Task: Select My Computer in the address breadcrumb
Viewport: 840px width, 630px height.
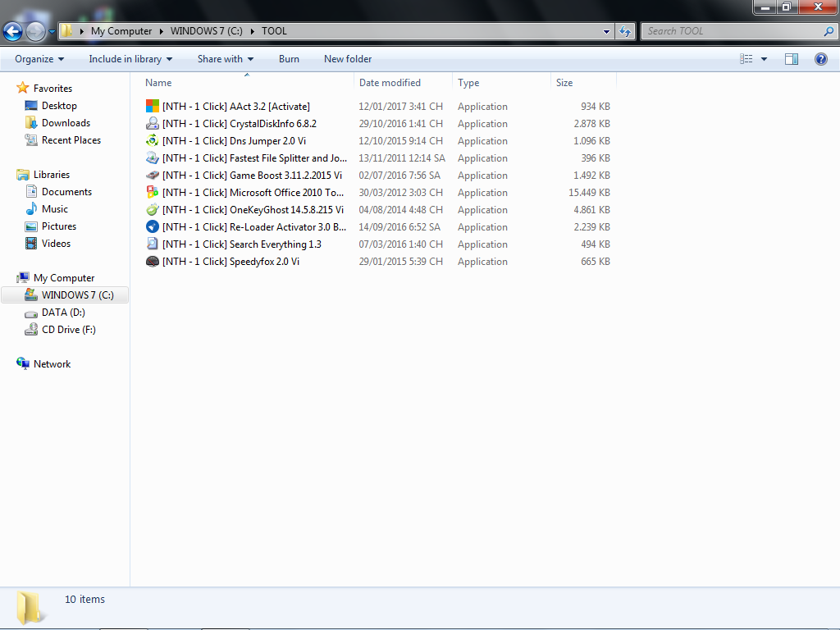Action: (121, 31)
